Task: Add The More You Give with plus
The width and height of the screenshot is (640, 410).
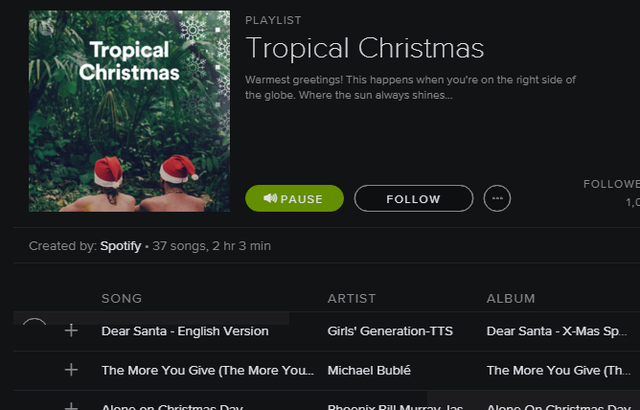Action: click(71, 370)
